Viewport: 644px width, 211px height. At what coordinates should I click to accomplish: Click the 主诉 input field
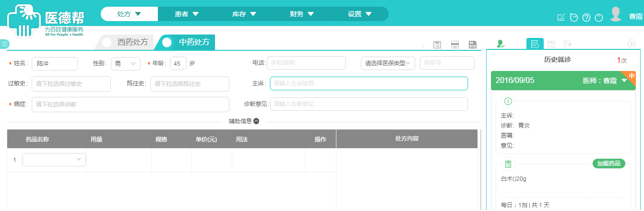369,83
